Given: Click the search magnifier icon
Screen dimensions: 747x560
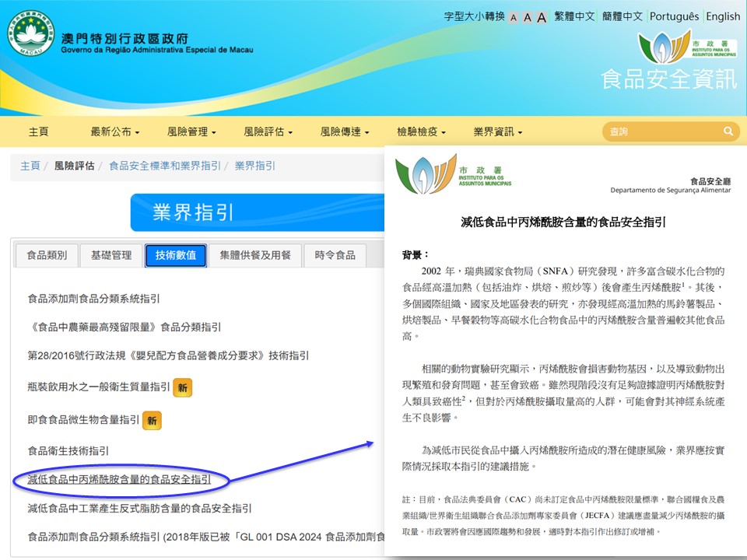Looking at the screenshot, I should coord(728,131).
